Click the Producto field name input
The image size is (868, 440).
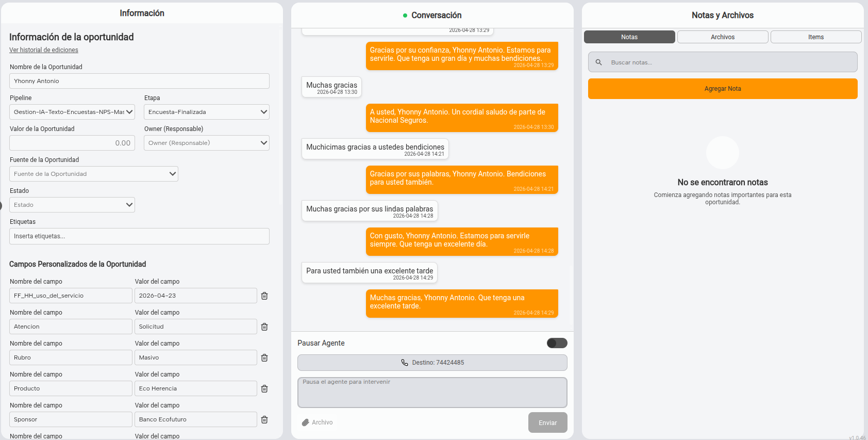click(71, 388)
